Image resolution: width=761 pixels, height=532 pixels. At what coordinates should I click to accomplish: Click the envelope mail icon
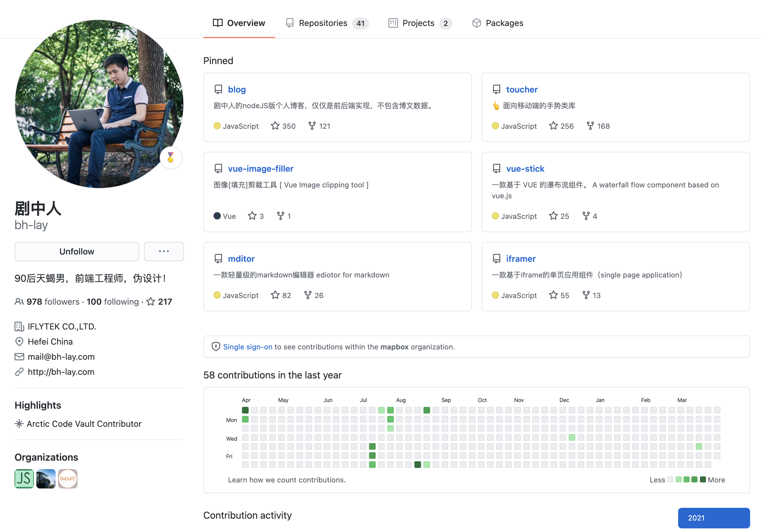pyautogui.click(x=19, y=357)
